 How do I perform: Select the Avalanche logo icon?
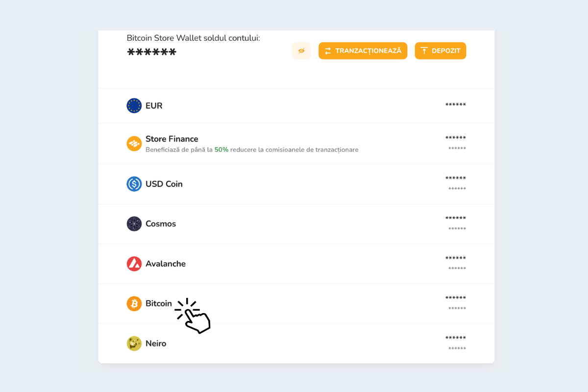(134, 264)
